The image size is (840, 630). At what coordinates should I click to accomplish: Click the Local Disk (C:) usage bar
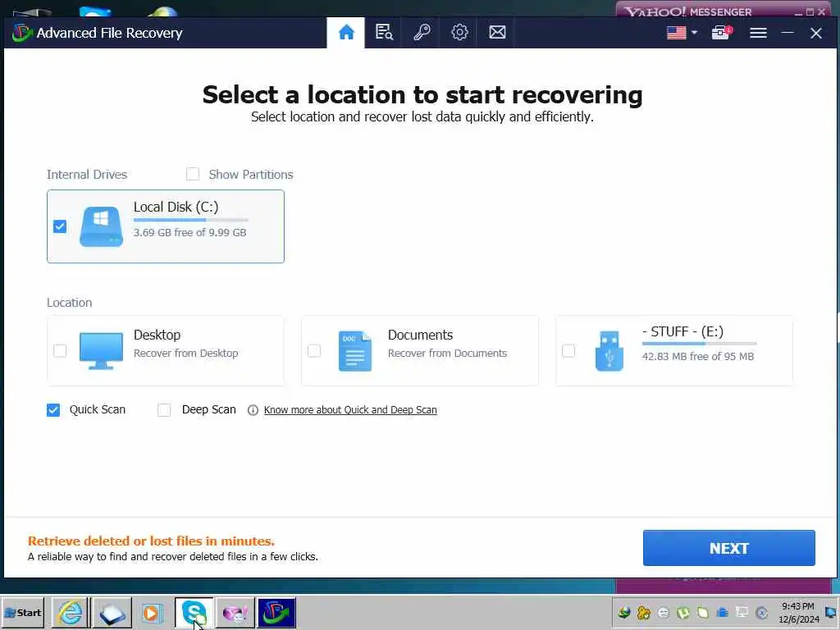[x=190, y=220]
